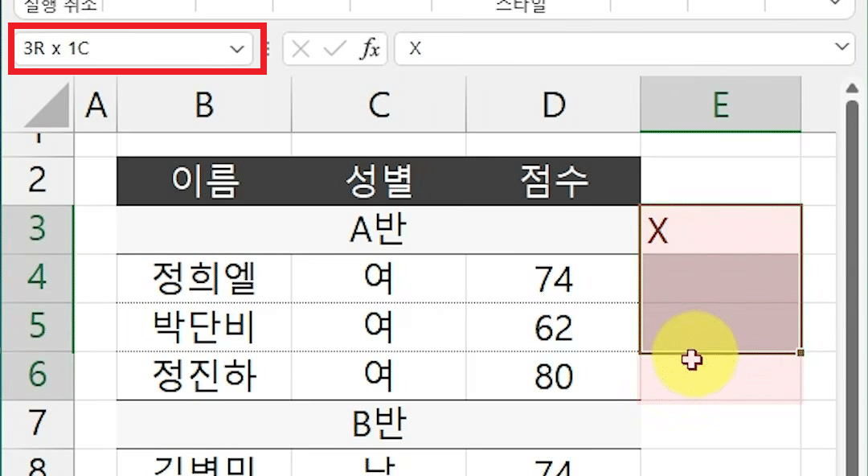Select column C header
Viewport: 868px width, 476px height.
coord(379,105)
